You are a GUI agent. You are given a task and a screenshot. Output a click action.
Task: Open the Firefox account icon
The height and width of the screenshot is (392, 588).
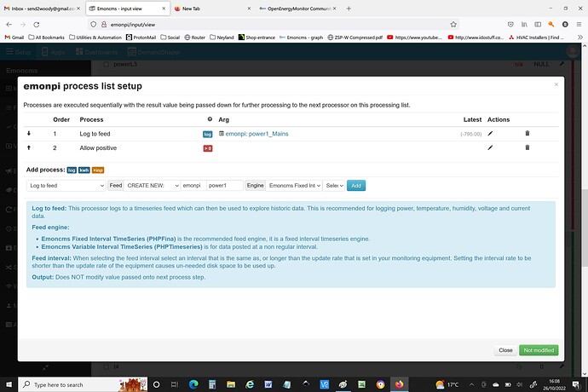tap(565, 25)
